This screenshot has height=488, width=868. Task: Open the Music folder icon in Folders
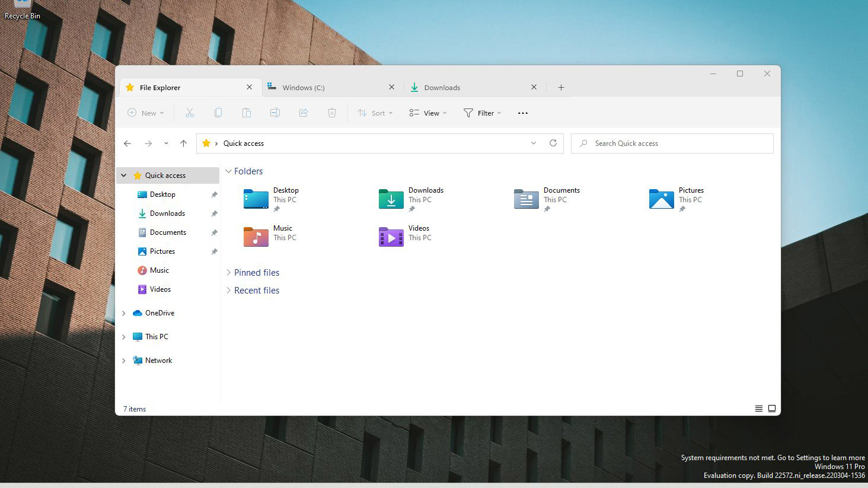[256, 237]
